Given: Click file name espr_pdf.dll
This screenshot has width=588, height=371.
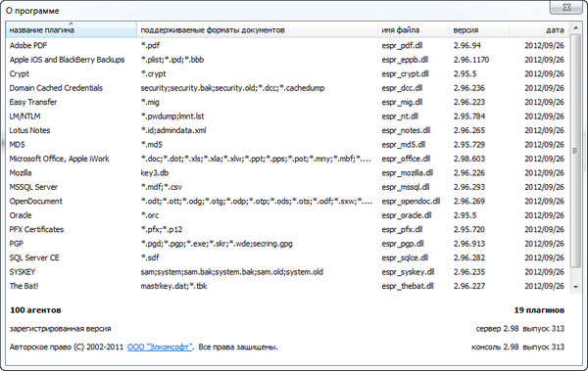Looking at the screenshot, I should coord(402,45).
